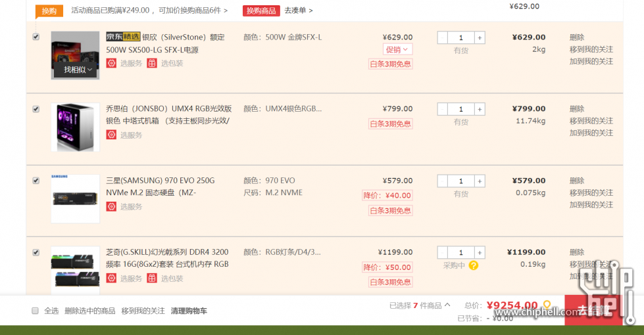The width and height of the screenshot is (644, 335).
Task: Open the Samsung 970 EVO 250G product title
Action: (x=161, y=187)
